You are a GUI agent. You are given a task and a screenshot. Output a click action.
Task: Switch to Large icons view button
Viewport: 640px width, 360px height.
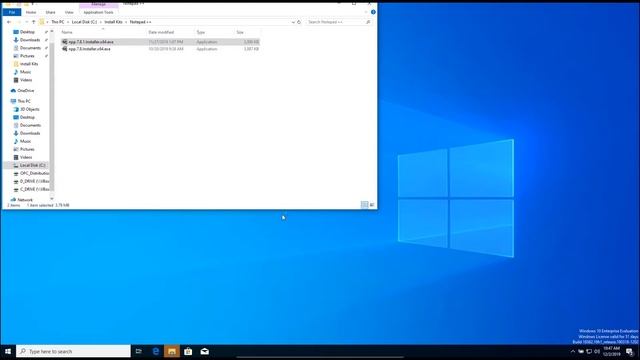point(372,205)
